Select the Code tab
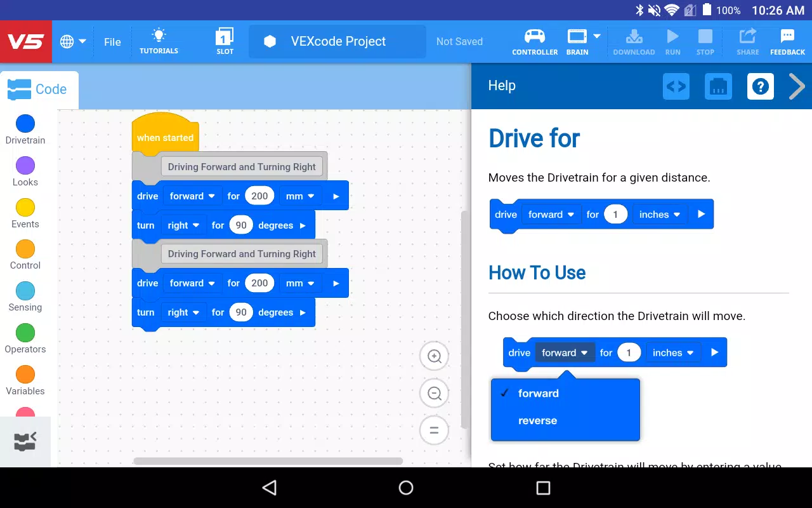This screenshot has width=812, height=508. click(38, 90)
